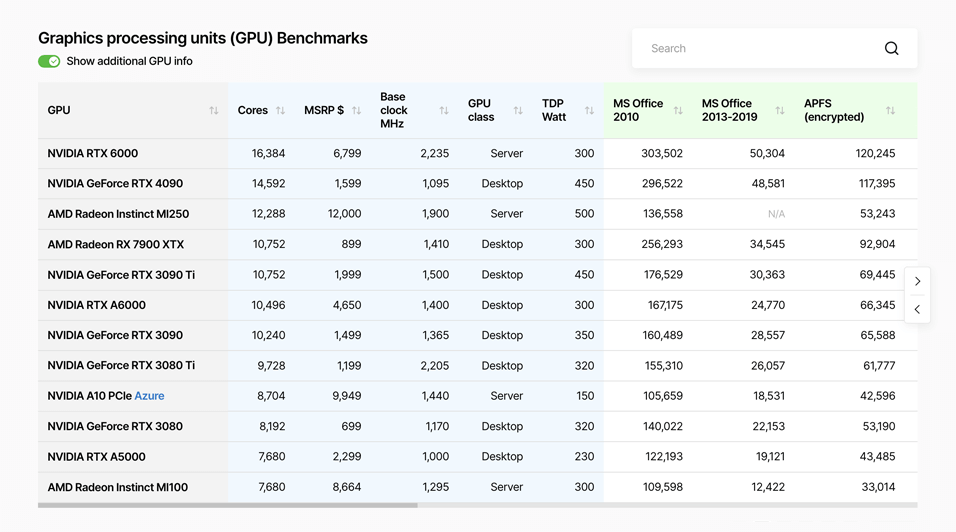Click the 2,235 base clock value
956x532 pixels.
pyautogui.click(x=434, y=154)
